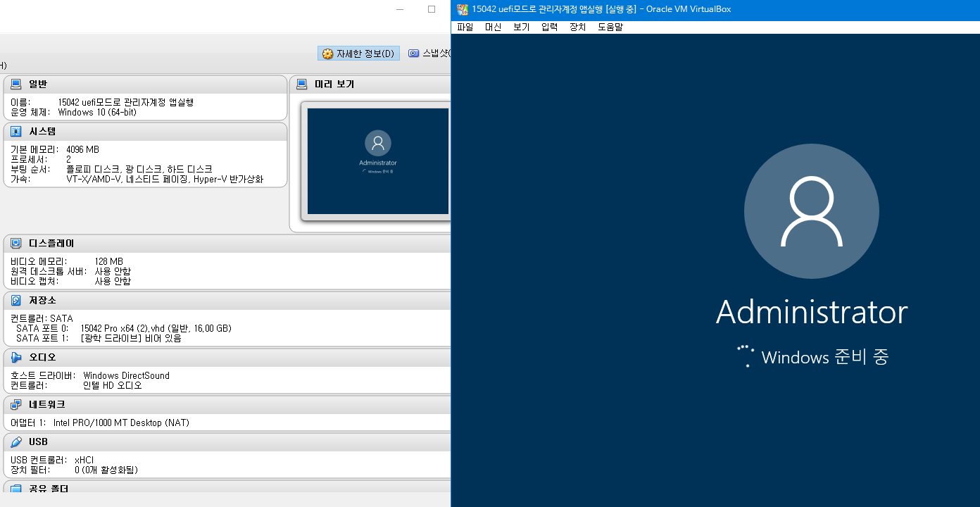This screenshot has width=980, height=507.
Task: Open the 보기 menu
Action: (x=521, y=27)
